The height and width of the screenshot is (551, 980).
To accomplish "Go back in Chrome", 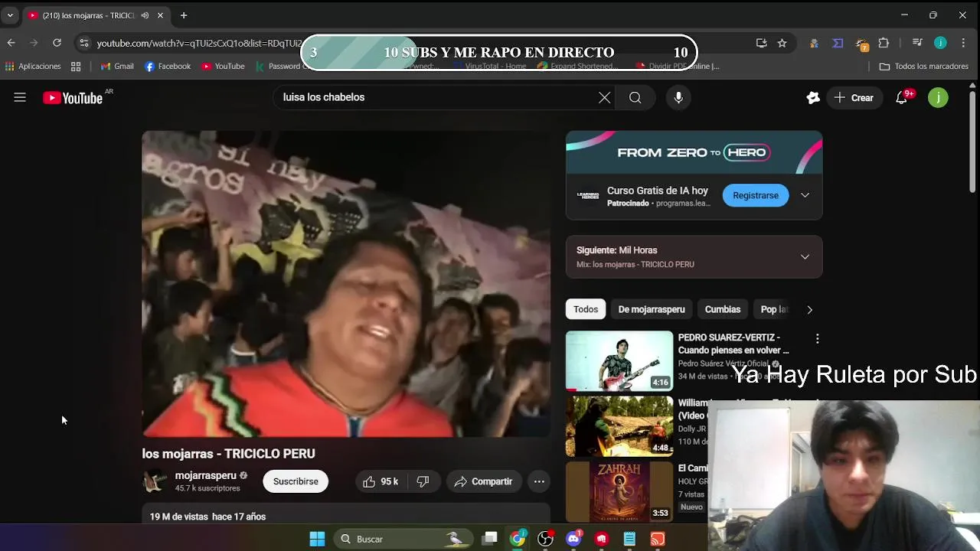I will coord(11,43).
